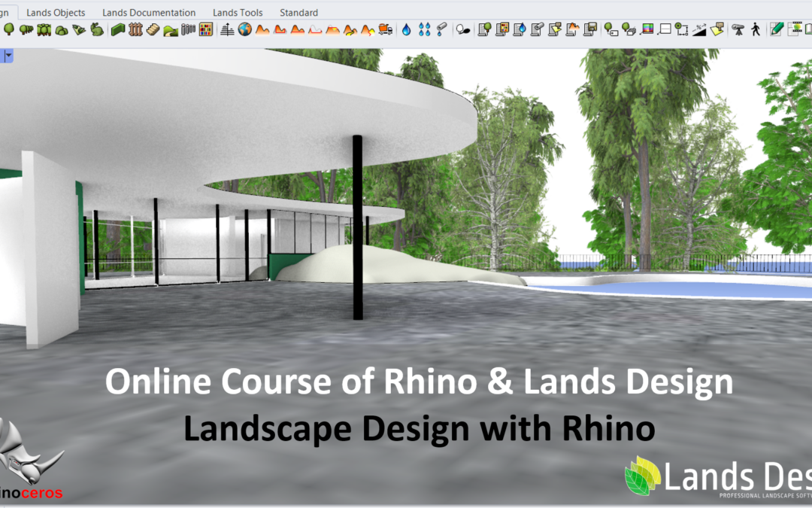Screen dimensions: 812x508
Task: Choose the stairs tool icon
Action: pos(153,29)
